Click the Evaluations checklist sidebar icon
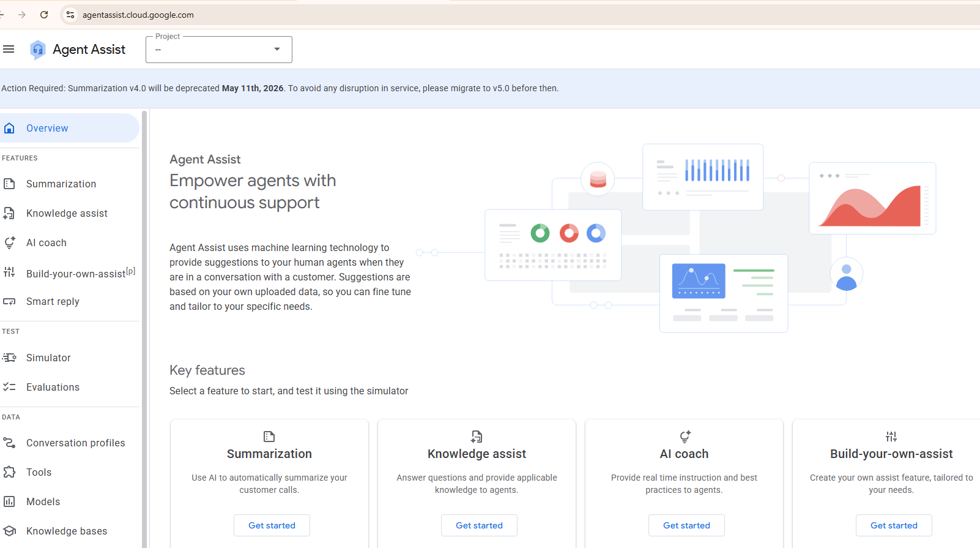This screenshot has width=980, height=548. [x=9, y=387]
